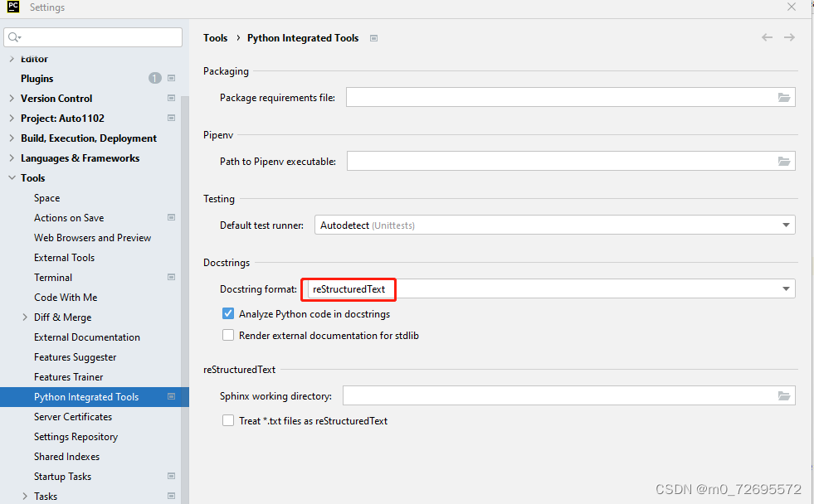Click the Sphinx working directory input
814x504 pixels.
569,396
